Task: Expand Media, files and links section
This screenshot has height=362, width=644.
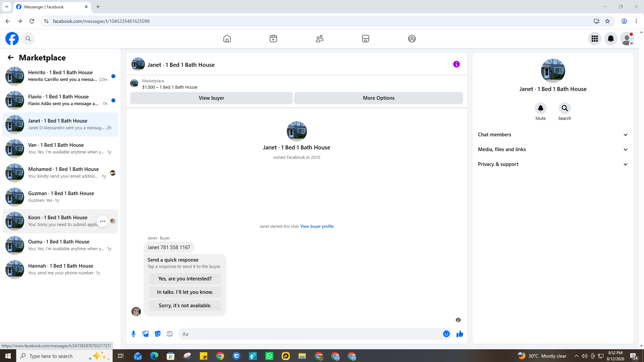Action: 553,149
